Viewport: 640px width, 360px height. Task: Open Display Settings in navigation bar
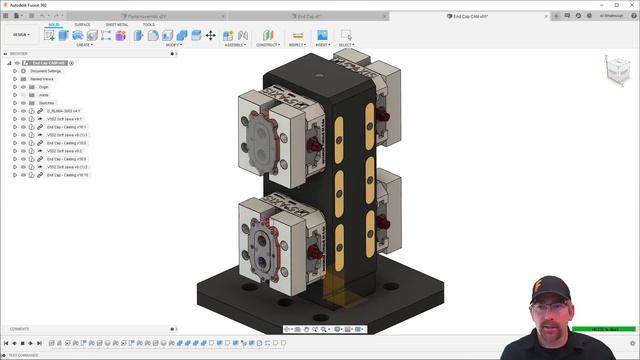[x=338, y=329]
